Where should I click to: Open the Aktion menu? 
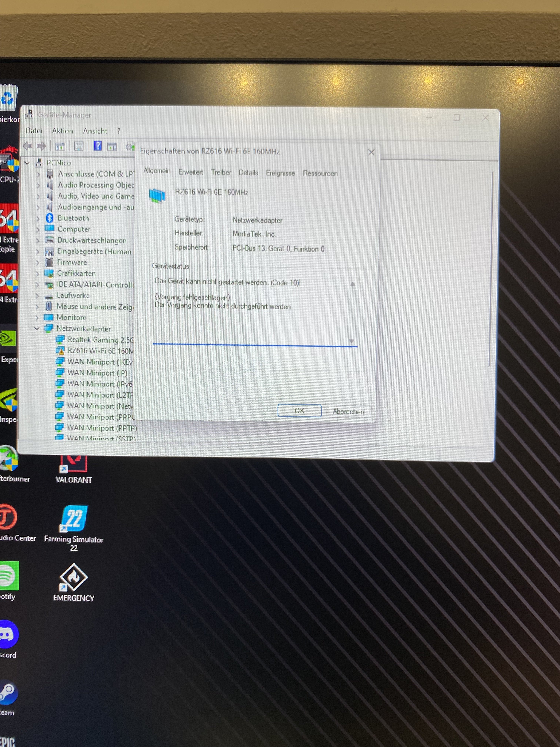(62, 131)
